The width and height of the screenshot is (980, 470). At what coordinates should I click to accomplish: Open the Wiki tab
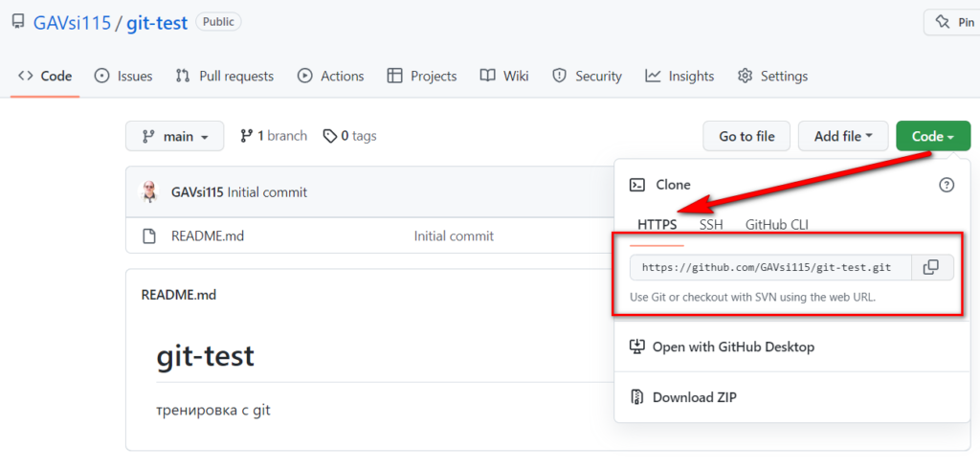coord(504,77)
